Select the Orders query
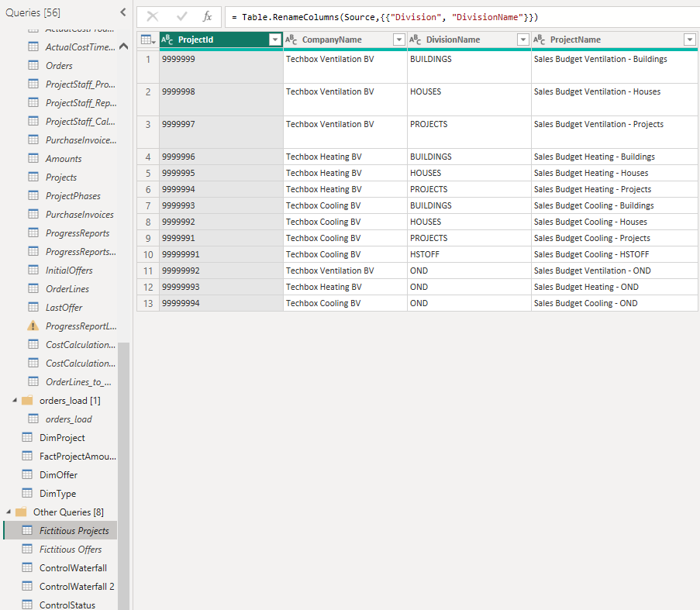 [x=59, y=66]
